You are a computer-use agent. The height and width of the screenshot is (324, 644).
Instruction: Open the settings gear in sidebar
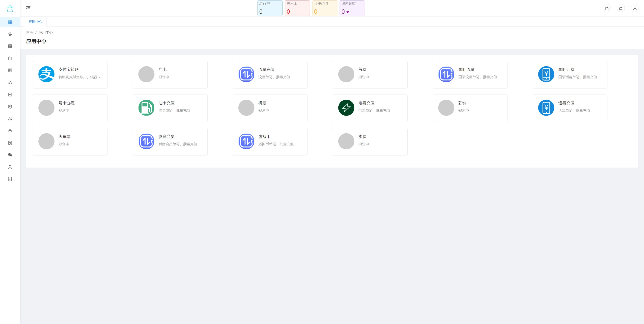(10, 107)
